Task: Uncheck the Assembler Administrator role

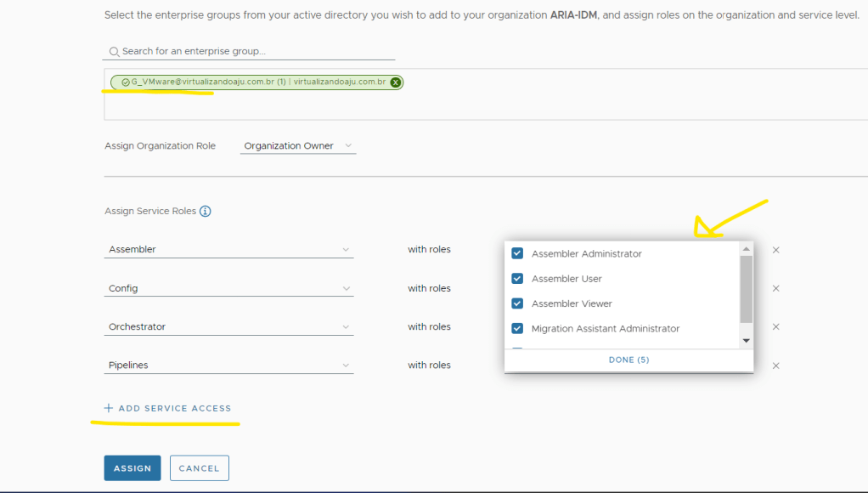Action: pos(517,253)
